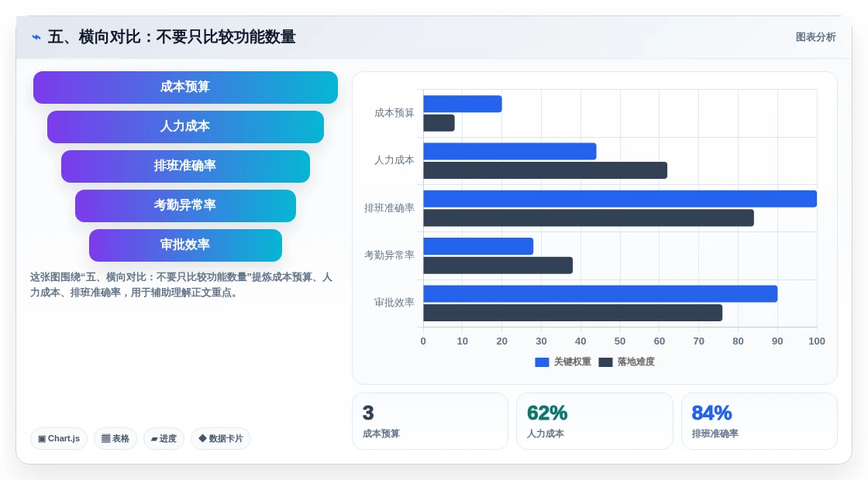Click the blue lightning icon beside the title
This screenshot has height=480, width=868.
36,37
